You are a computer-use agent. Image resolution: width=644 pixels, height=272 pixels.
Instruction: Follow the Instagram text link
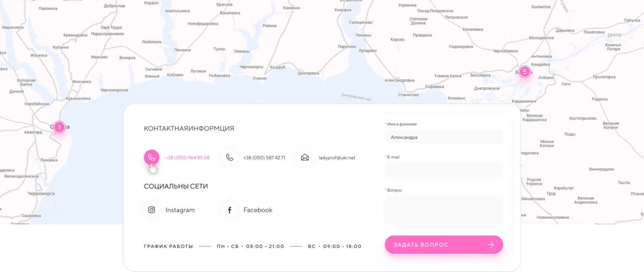(180, 210)
